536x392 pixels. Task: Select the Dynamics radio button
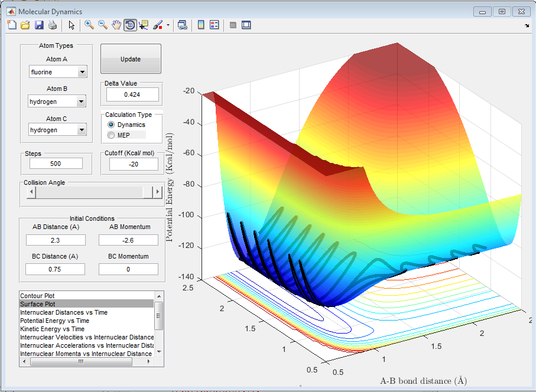pos(111,125)
